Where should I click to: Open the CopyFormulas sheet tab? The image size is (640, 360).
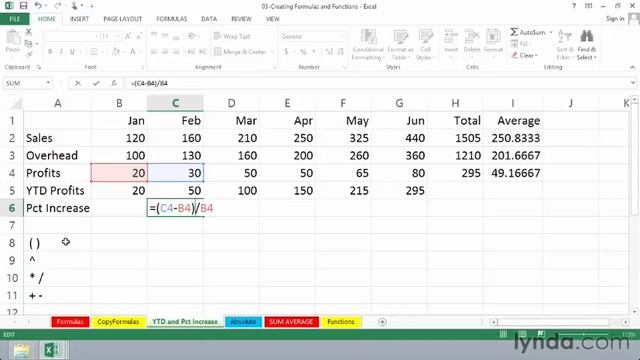point(118,322)
